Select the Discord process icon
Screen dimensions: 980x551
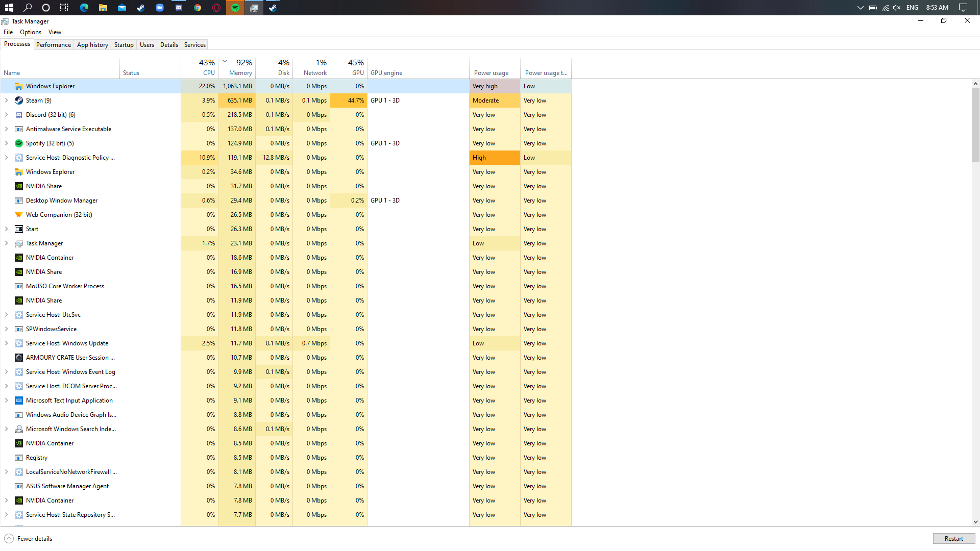click(x=19, y=115)
